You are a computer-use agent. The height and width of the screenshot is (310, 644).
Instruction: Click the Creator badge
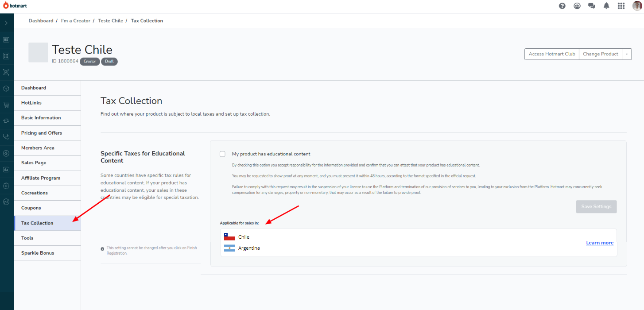pyautogui.click(x=90, y=62)
